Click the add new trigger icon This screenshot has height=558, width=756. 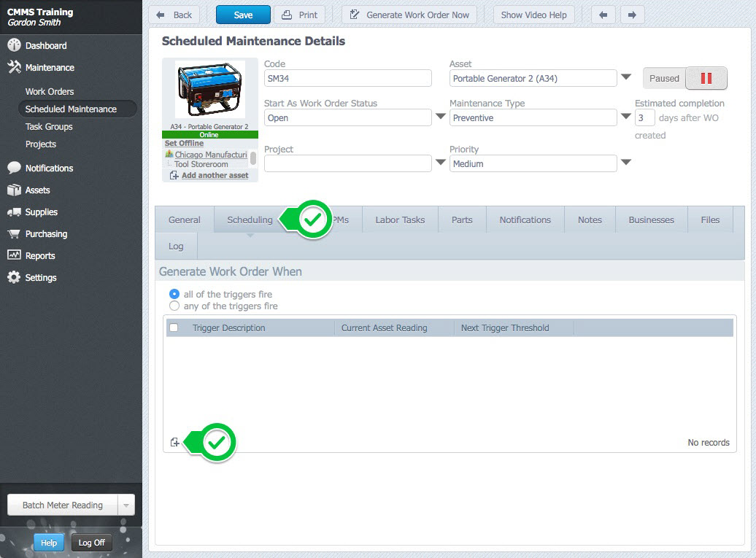(174, 442)
